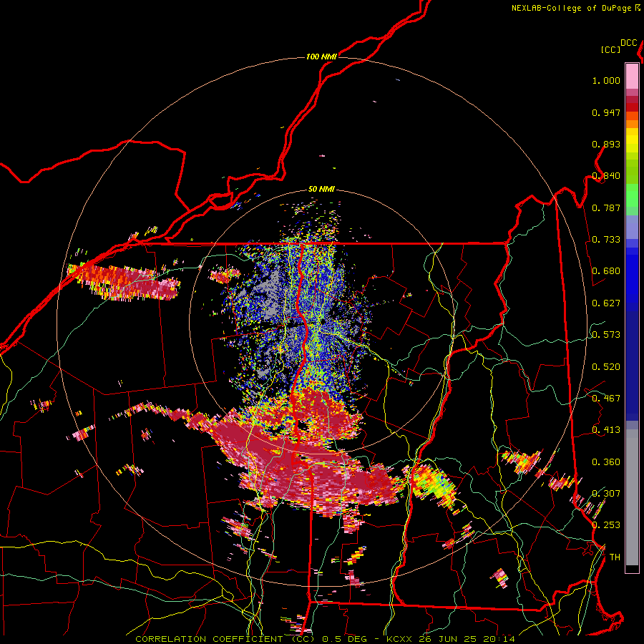Click the [CC] units label
This screenshot has width=644, height=644.
pos(610,49)
